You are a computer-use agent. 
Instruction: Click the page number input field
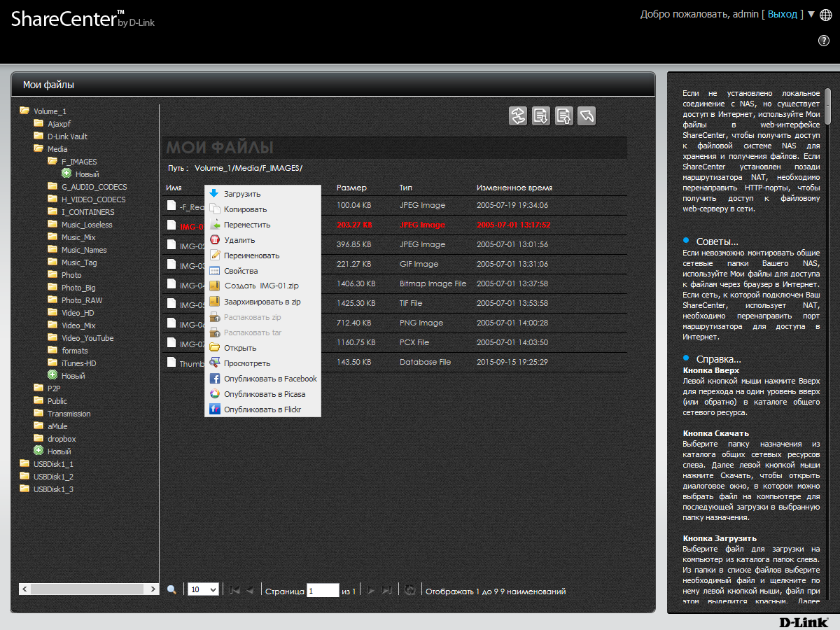(323, 591)
